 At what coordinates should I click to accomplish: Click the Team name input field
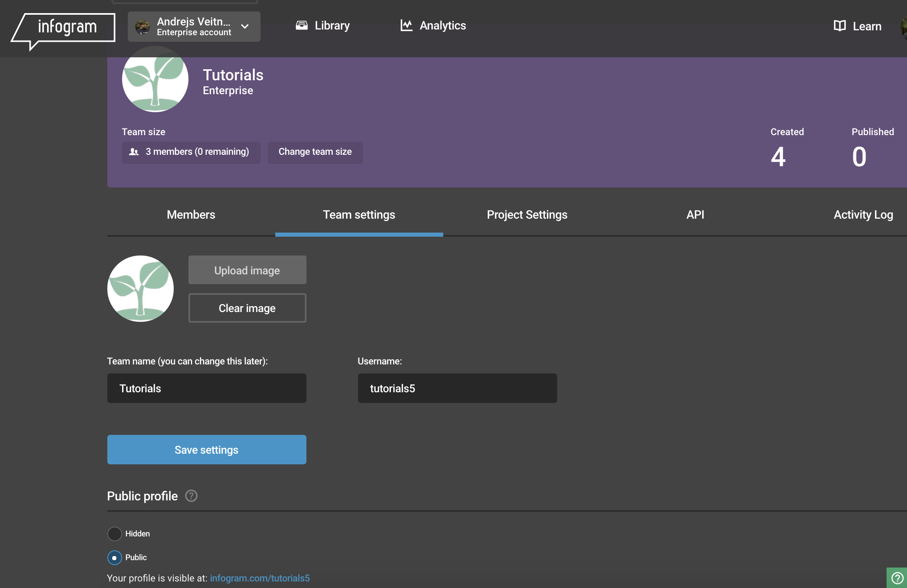[206, 388]
